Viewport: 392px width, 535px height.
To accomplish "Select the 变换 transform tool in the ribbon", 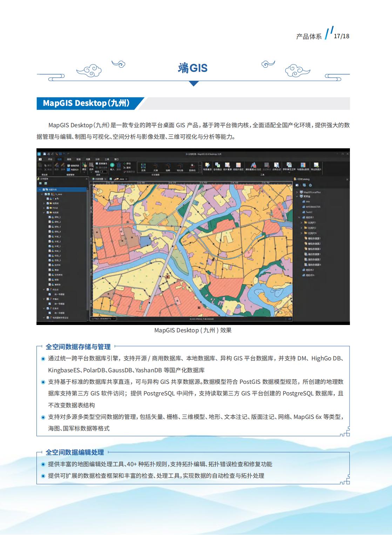I will click(143, 167).
